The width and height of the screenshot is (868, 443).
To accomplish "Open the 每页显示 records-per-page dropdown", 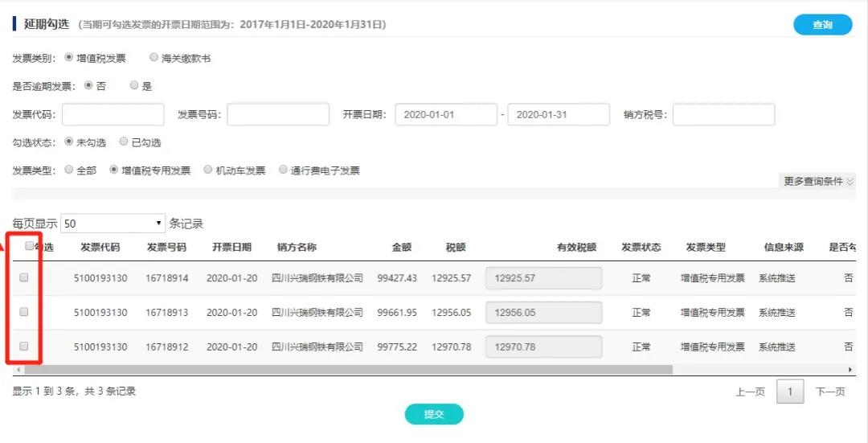I will click(x=113, y=224).
